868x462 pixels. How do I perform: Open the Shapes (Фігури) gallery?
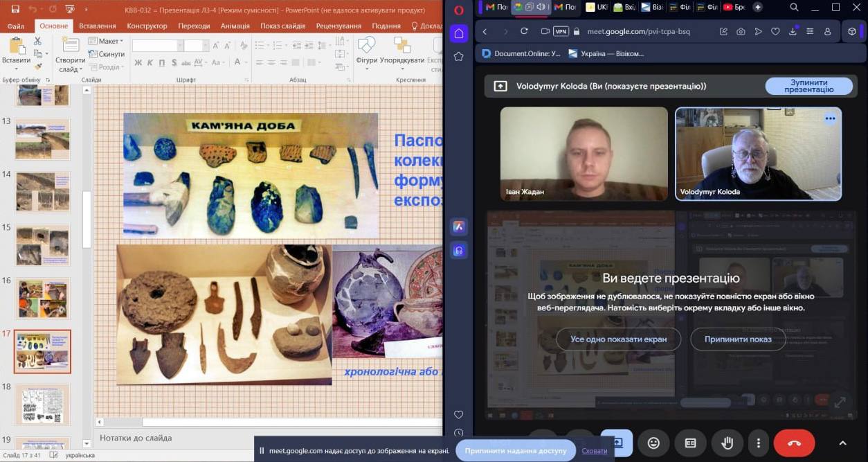[366, 51]
